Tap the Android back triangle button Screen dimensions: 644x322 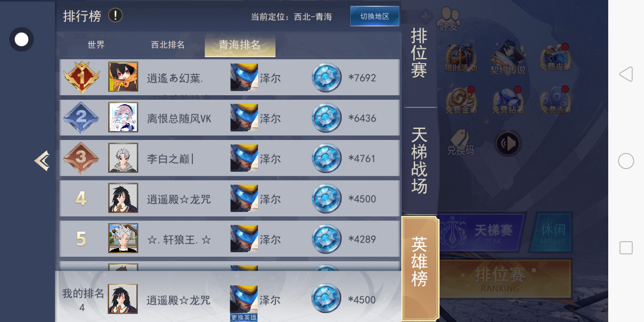[626, 74]
